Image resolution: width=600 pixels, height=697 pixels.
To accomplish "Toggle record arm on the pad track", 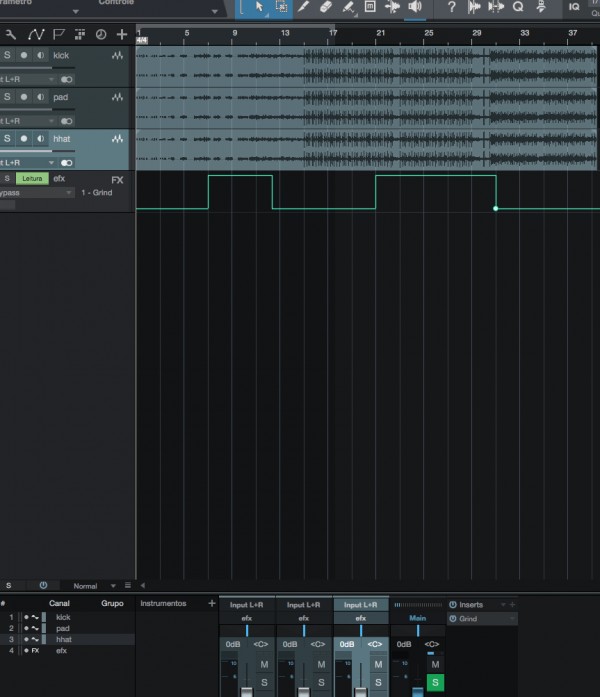I will tap(24, 97).
